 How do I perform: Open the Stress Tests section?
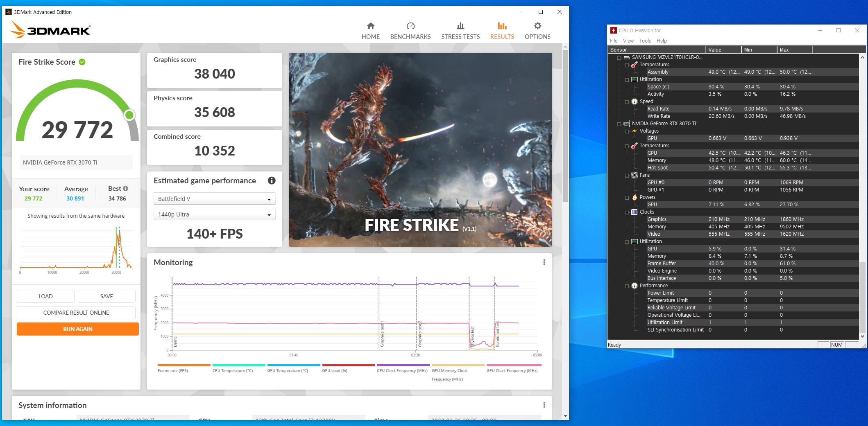coord(460,31)
